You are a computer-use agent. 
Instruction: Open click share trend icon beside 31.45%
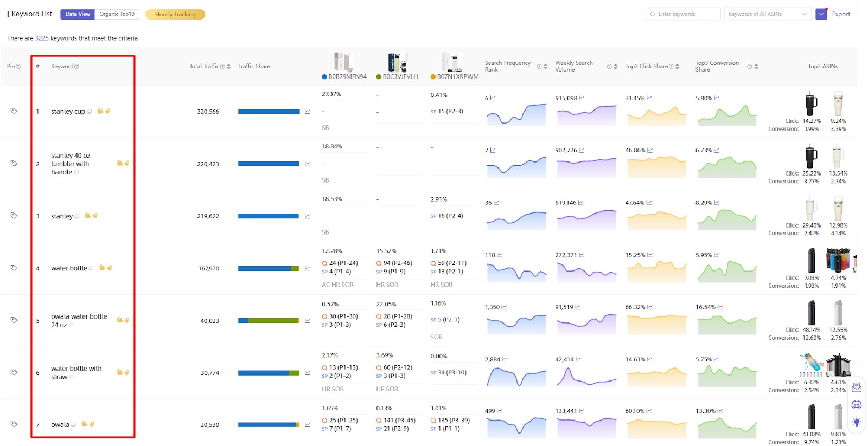tap(649, 98)
